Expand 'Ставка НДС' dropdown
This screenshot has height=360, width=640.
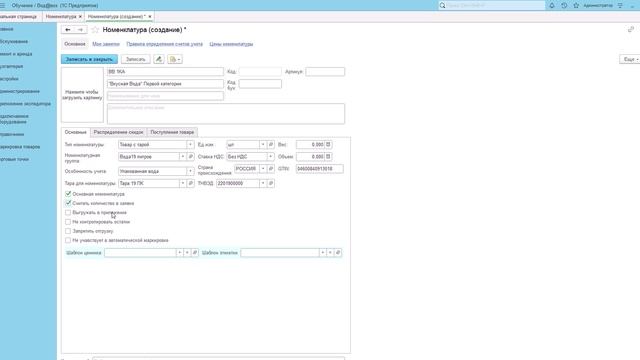(x=271, y=157)
